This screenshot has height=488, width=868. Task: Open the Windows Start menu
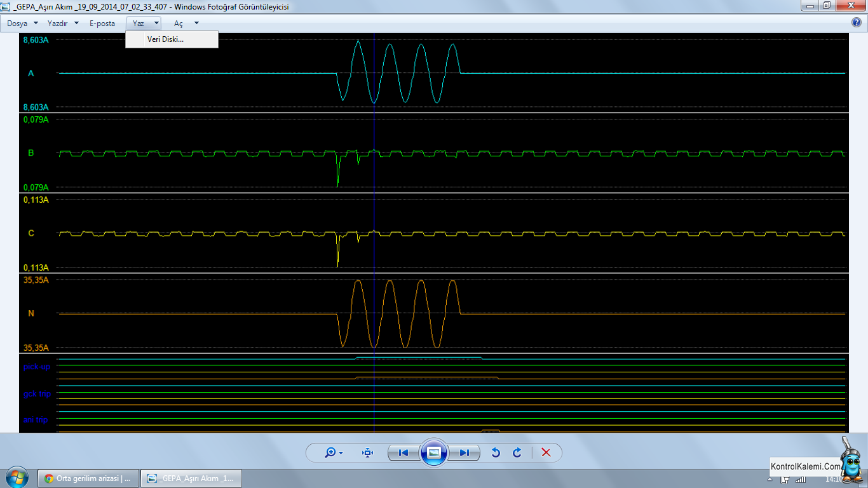point(17,478)
